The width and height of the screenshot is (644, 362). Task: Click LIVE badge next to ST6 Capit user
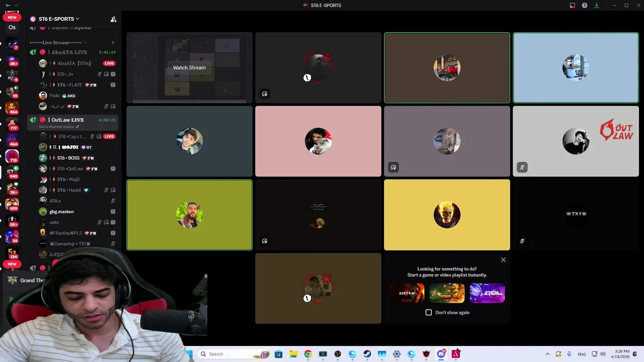(109, 136)
